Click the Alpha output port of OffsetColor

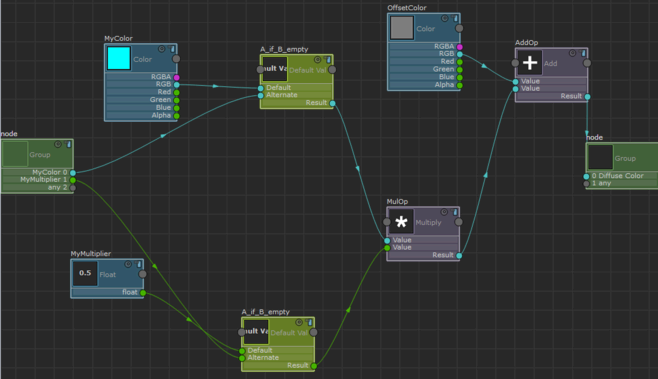[460, 85]
